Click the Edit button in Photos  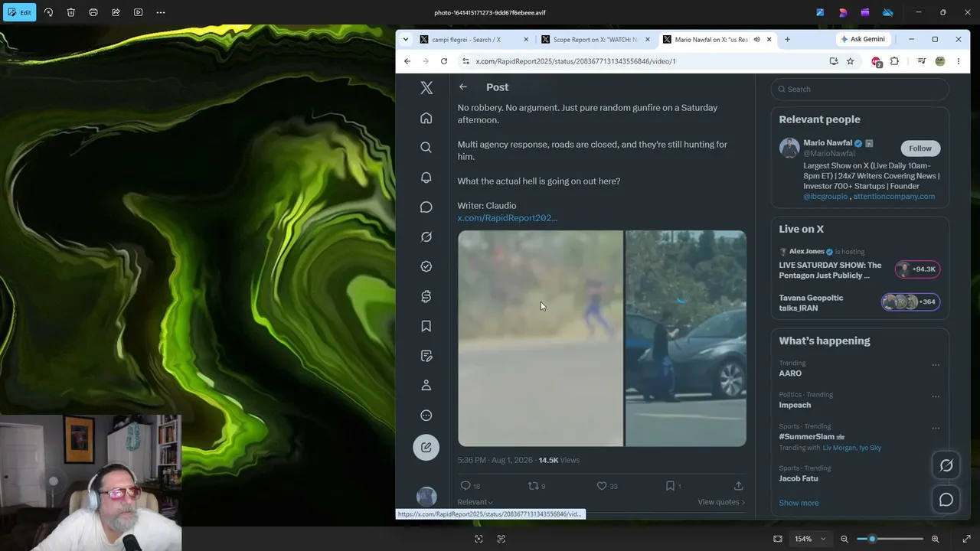[x=19, y=12]
